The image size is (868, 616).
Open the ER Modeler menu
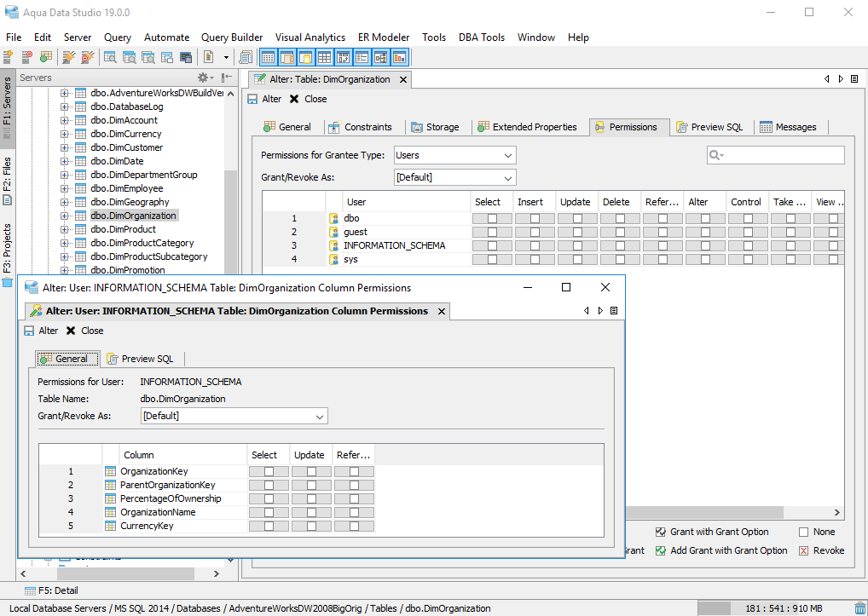pyautogui.click(x=384, y=37)
